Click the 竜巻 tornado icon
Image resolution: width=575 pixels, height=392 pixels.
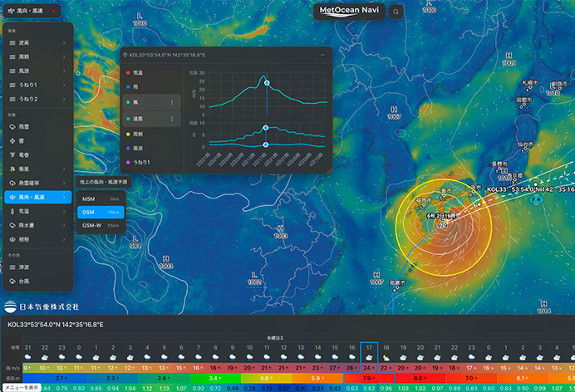(12, 155)
